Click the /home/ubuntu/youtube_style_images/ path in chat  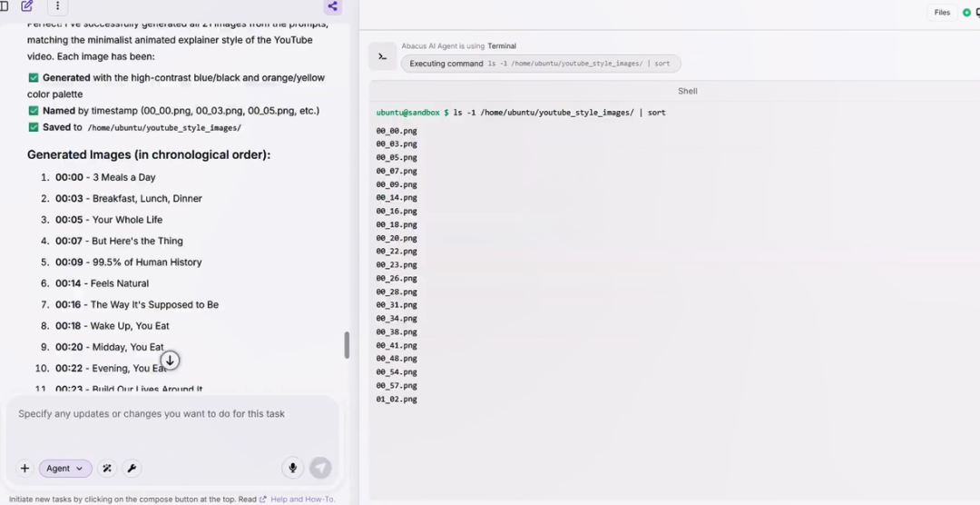[164, 128]
